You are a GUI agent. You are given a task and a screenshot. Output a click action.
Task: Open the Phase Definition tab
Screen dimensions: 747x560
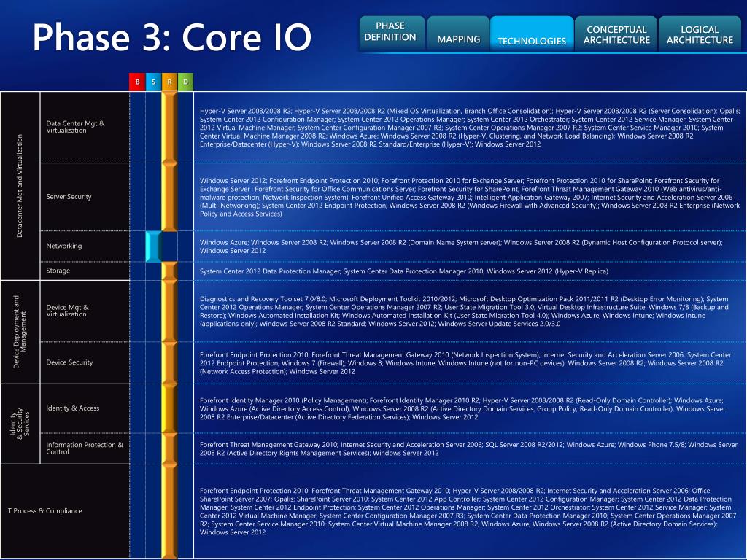click(391, 33)
